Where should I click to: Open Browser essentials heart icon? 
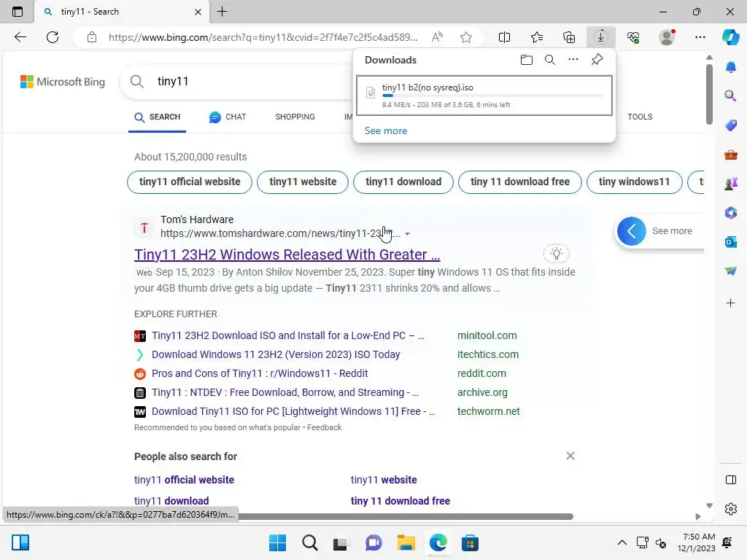(633, 37)
